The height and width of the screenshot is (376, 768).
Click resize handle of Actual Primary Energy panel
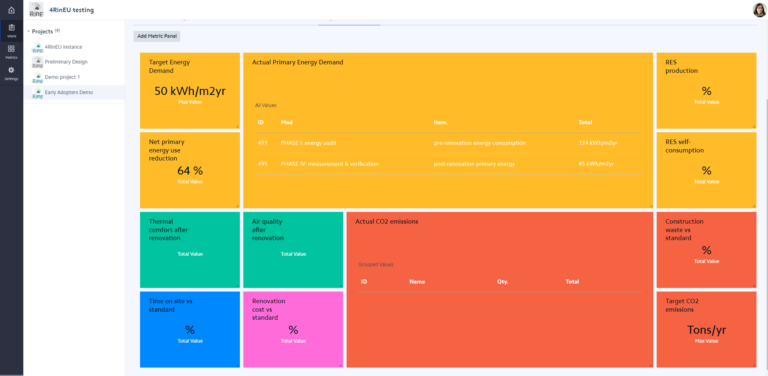650,206
